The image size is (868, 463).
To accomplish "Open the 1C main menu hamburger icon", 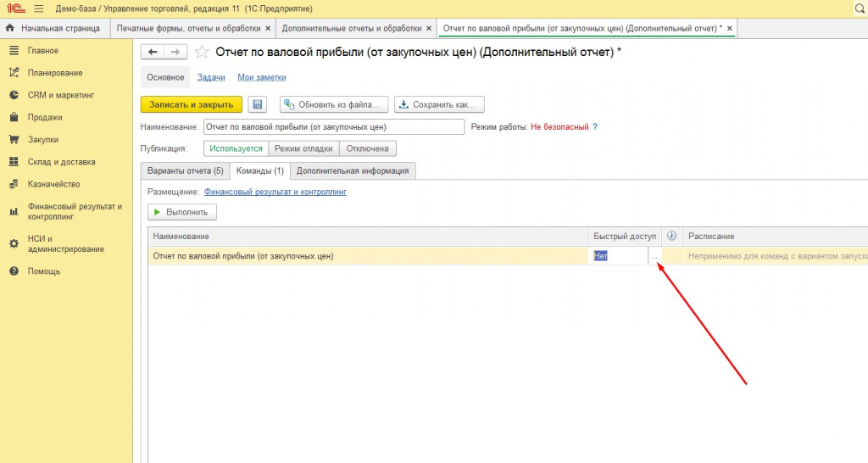I will [x=38, y=8].
